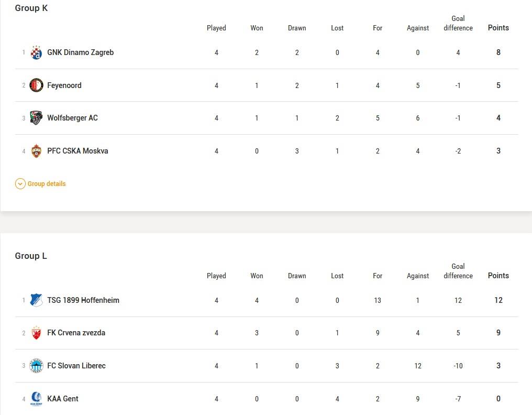Click Points column header in Group K

[x=498, y=28]
